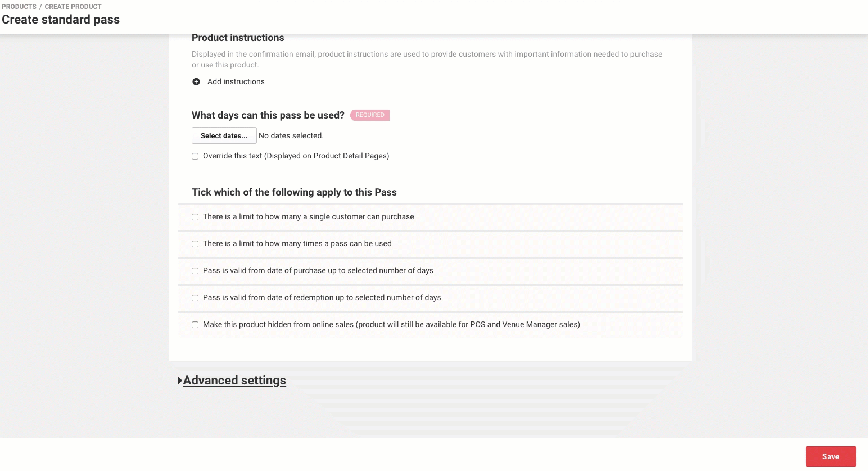Click the No dates selected text
Viewport: 868px width, 471px height.
(291, 135)
